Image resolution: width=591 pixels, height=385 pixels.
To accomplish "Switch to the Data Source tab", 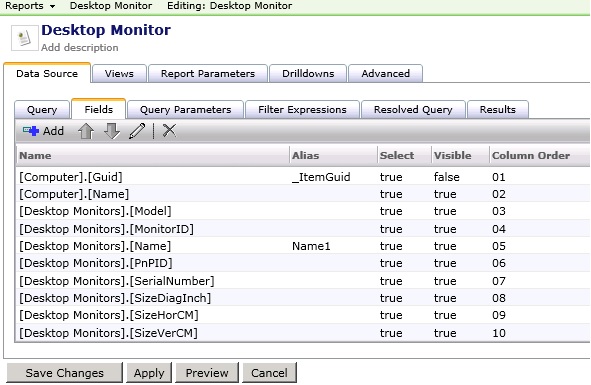I will pos(47,73).
